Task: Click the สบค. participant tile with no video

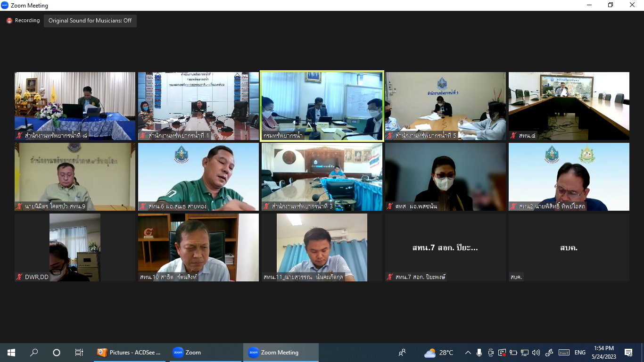Action: [569, 247]
